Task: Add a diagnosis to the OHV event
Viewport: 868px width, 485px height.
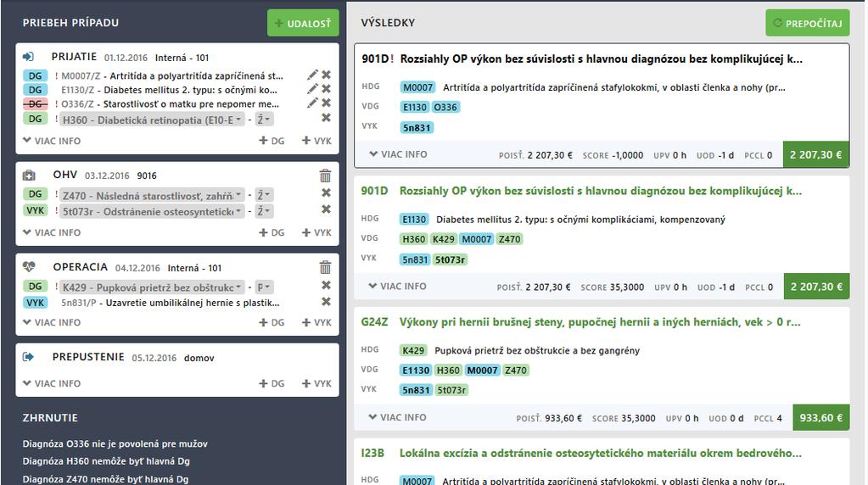Action: pyautogui.click(x=272, y=232)
